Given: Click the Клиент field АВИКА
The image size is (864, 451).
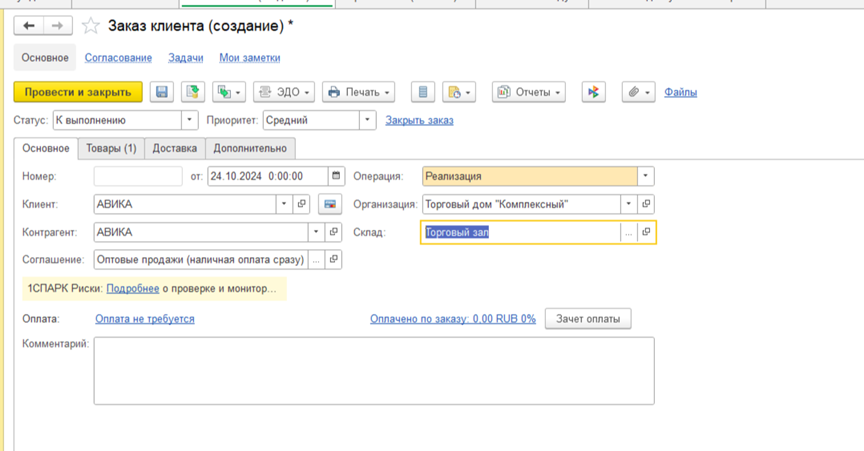Looking at the screenshot, I should (x=185, y=204).
